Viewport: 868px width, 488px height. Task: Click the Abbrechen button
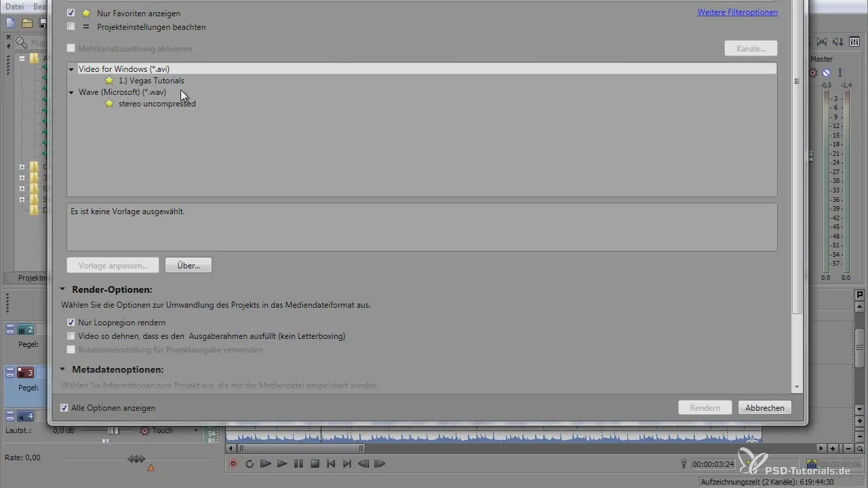tap(765, 407)
